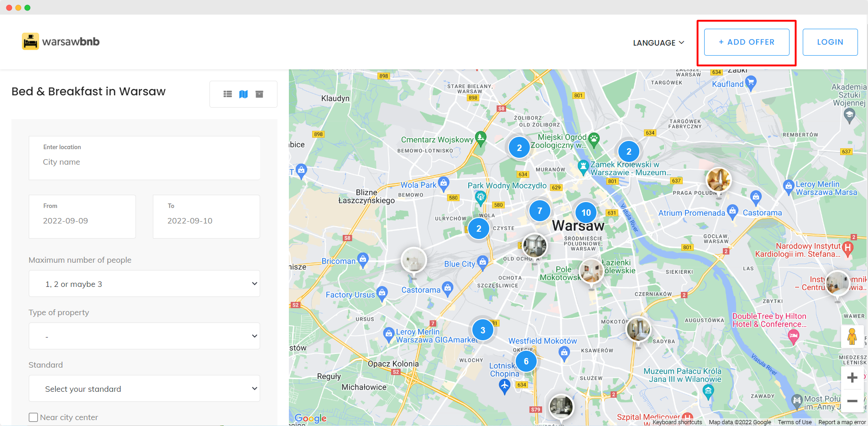Image resolution: width=868 pixels, height=426 pixels.
Task: Open cluster 2 near Zamek Królewski
Action: click(629, 151)
